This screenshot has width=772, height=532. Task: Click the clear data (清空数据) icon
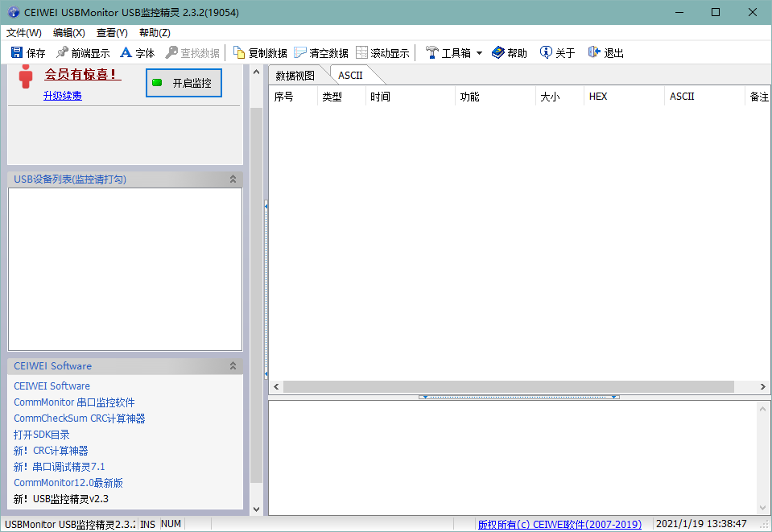tap(300, 53)
